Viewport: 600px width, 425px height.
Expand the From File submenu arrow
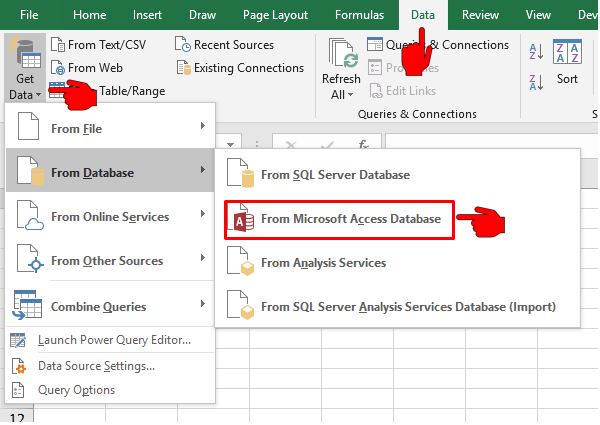click(203, 125)
